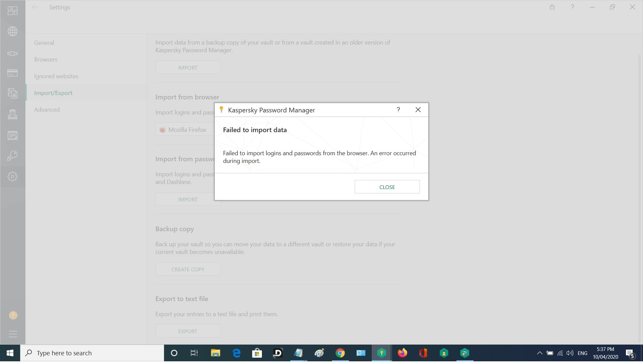Click 'Export to text file' heading

click(182, 299)
